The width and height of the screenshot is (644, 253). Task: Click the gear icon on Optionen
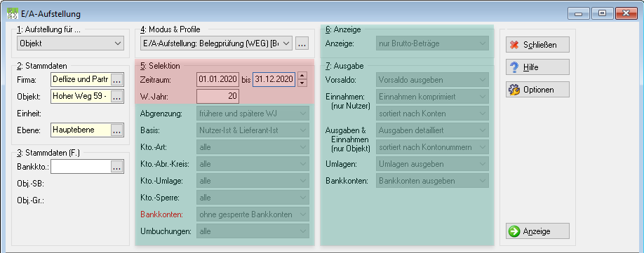514,90
